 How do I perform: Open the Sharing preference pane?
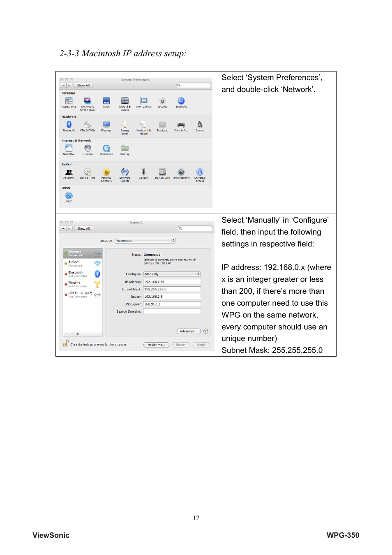pyautogui.click(x=125, y=150)
